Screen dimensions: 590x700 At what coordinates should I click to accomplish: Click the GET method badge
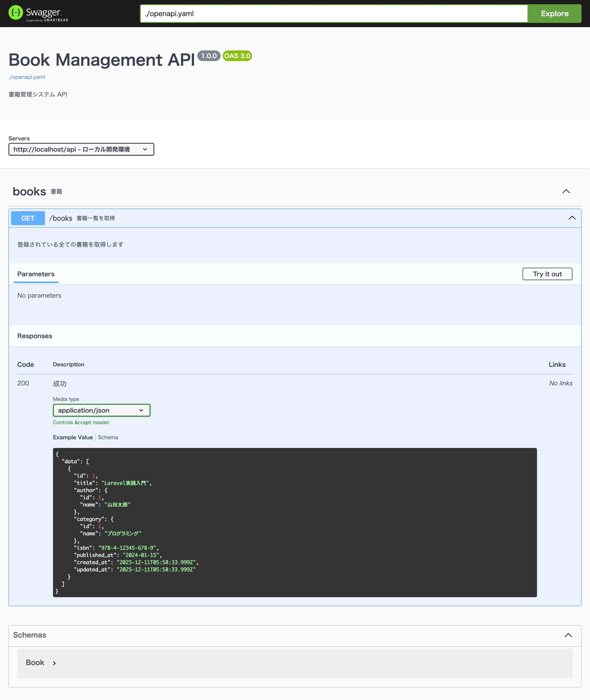28,218
